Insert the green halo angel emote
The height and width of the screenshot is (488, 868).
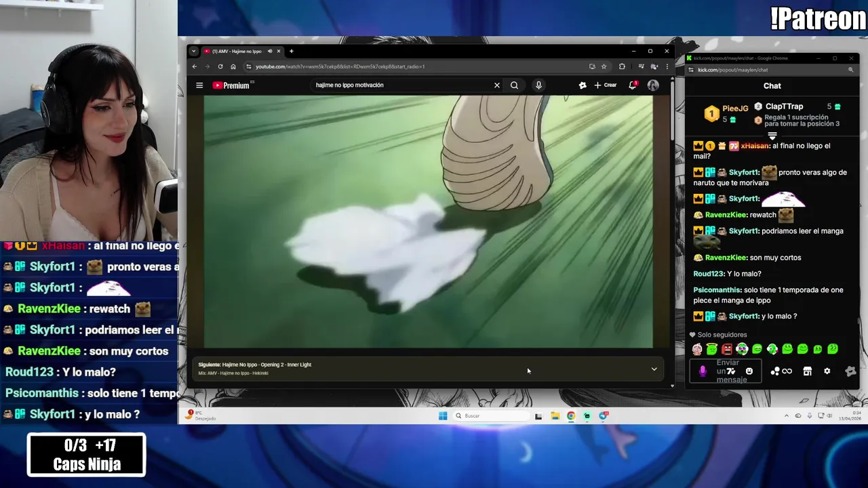(712, 349)
